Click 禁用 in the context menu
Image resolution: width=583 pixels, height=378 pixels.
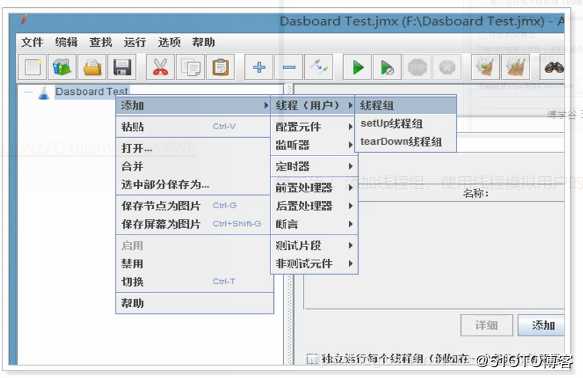193,264
